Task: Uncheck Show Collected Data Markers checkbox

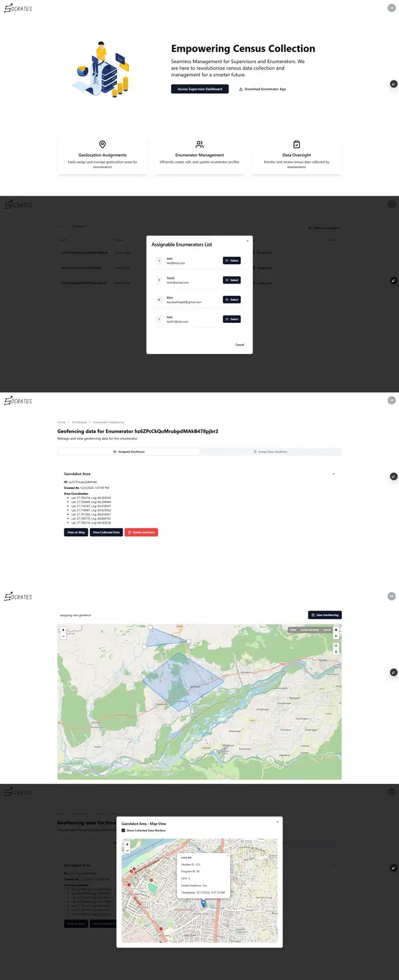Action: (x=124, y=830)
